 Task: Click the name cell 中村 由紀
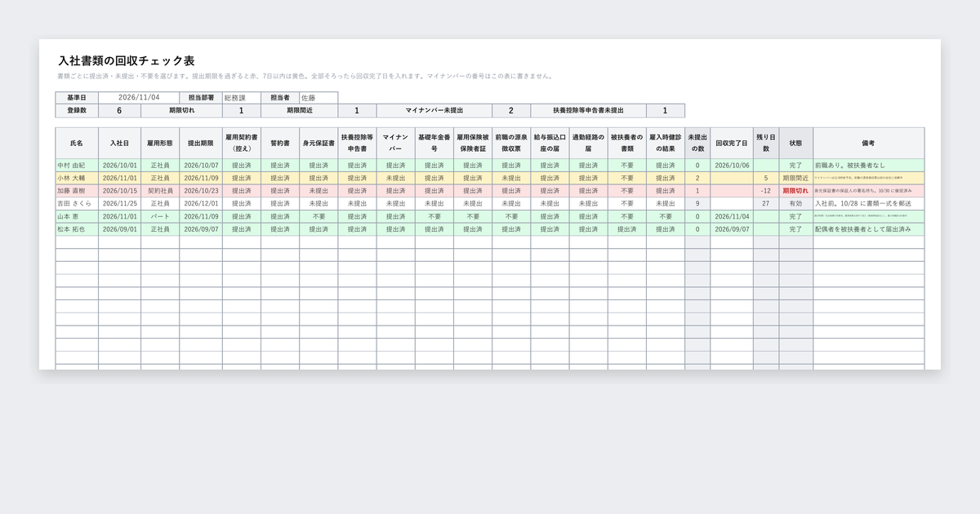tap(77, 165)
